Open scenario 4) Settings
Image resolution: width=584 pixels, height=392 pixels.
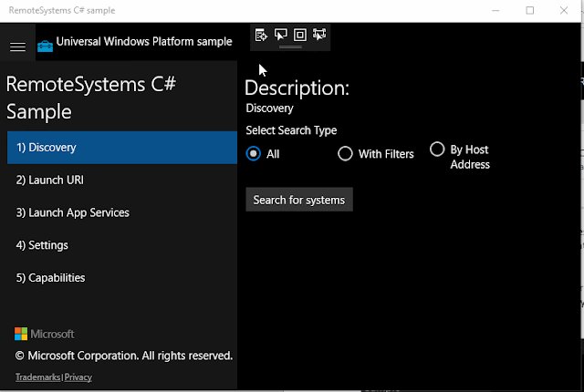122,245
